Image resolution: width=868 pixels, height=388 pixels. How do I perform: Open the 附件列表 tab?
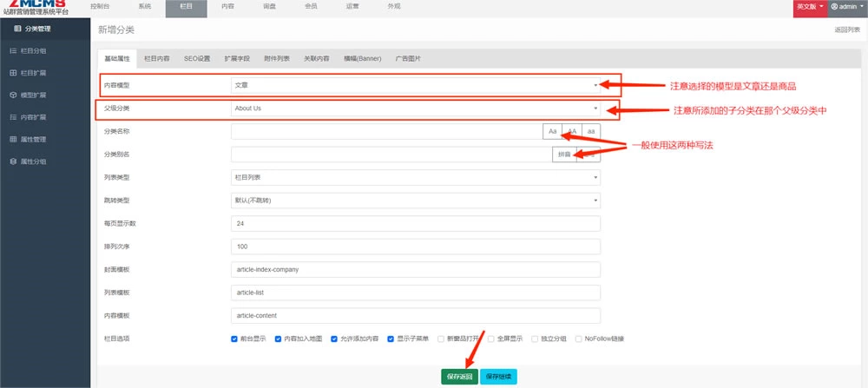coord(277,58)
